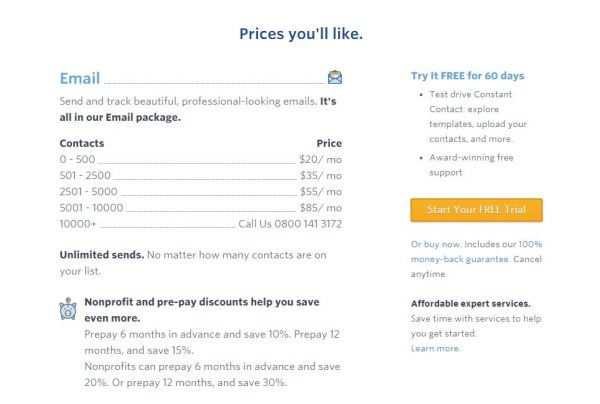Click the 'Affordable expert services.' heading

(471, 303)
